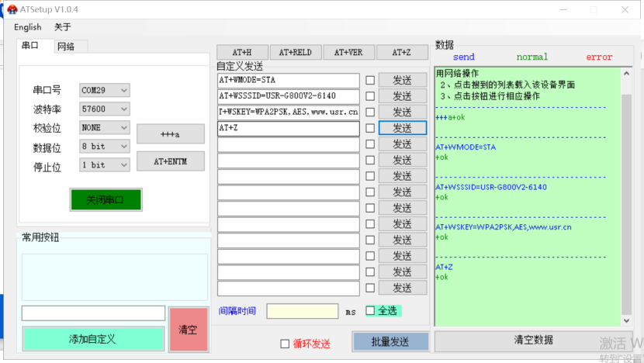Open the 关于 menu
Screen dimensions: 644x363
[x=63, y=27]
